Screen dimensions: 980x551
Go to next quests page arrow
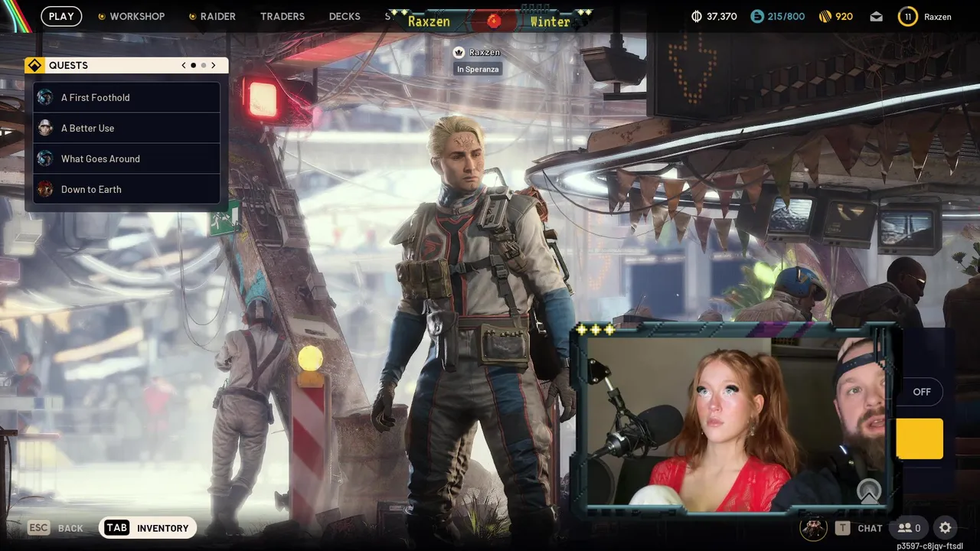pyautogui.click(x=214, y=65)
